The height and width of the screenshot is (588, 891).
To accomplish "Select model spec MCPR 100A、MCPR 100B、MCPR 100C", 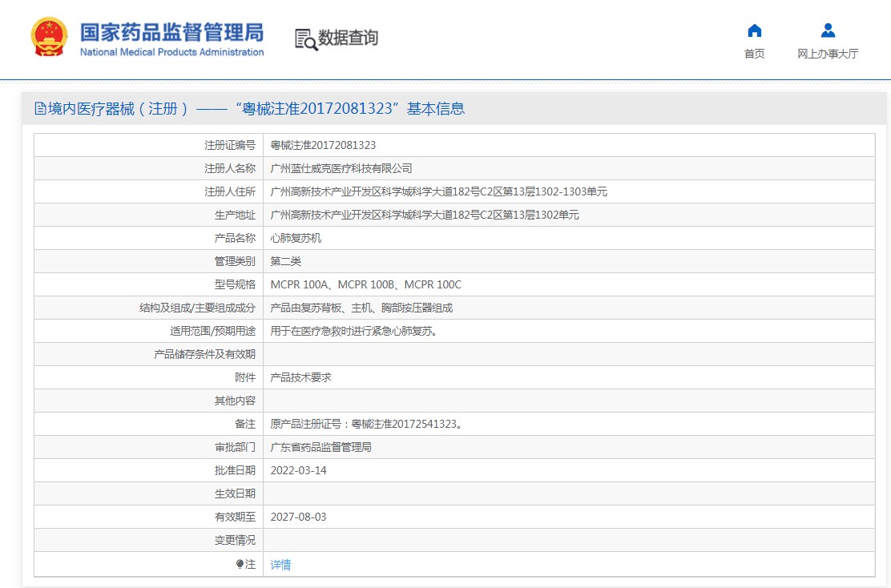I will coord(366,284).
